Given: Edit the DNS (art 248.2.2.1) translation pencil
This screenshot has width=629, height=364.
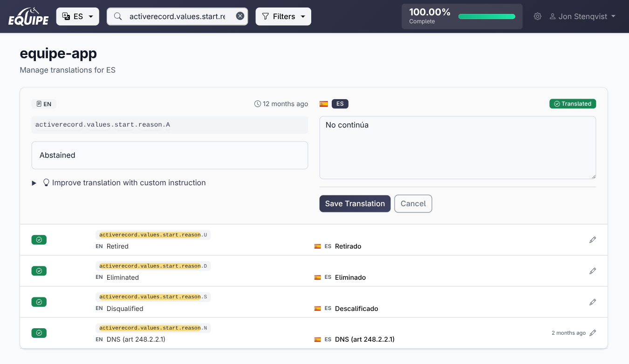Looking at the screenshot, I should tap(593, 333).
